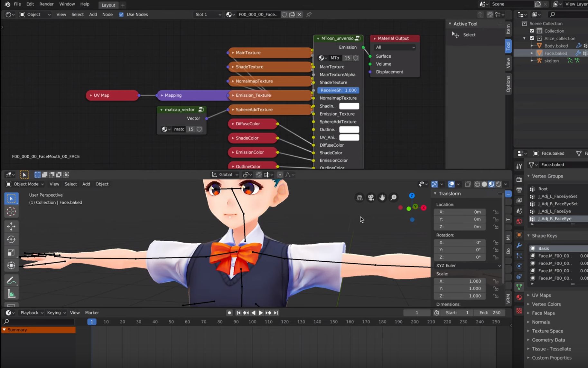Toggle Collection visibility checkbox in outliner
The height and width of the screenshot is (368, 588).
coord(532,31)
